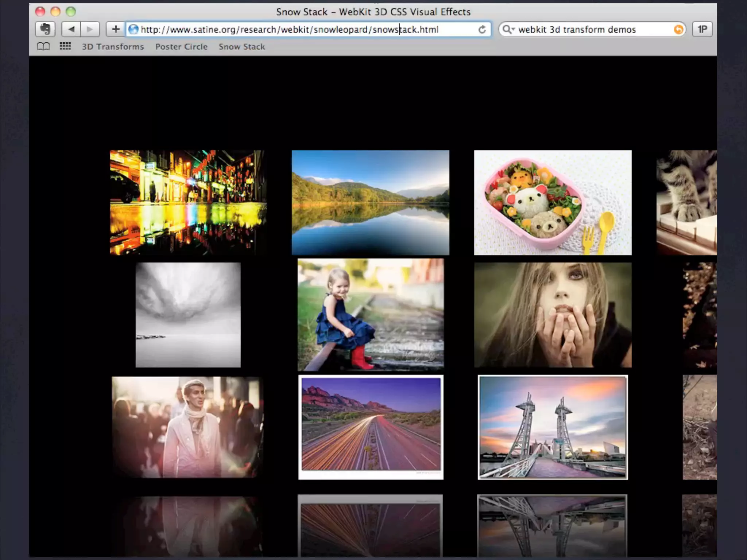Viewport: 747px width, 560px height.
Task: Select the mountain lake reflection photo
Action: point(370,202)
